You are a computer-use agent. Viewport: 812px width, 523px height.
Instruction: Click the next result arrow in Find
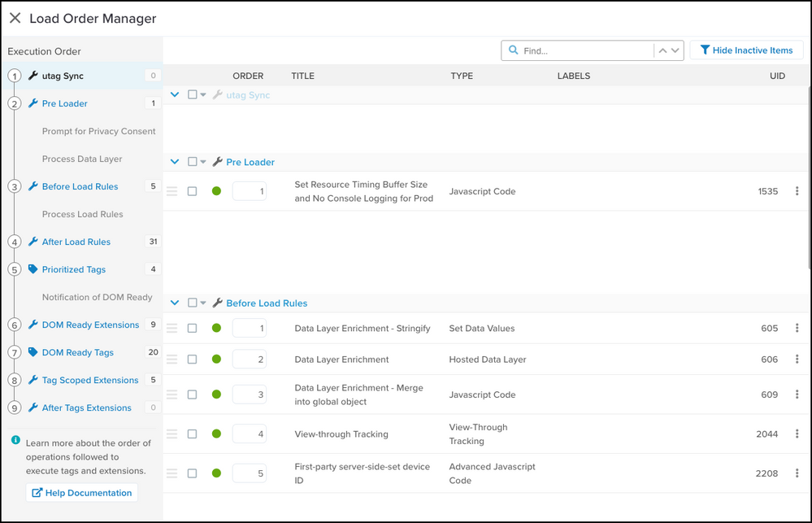[x=675, y=50]
